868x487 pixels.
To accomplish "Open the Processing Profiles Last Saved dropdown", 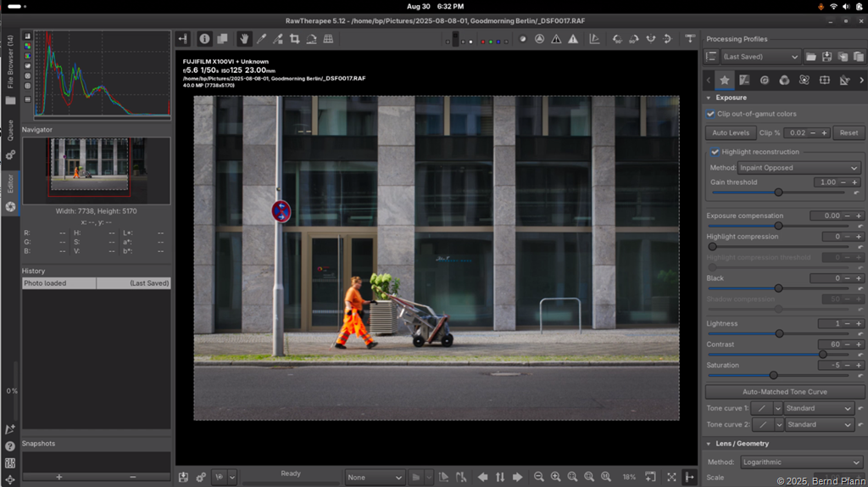I will pyautogui.click(x=760, y=57).
